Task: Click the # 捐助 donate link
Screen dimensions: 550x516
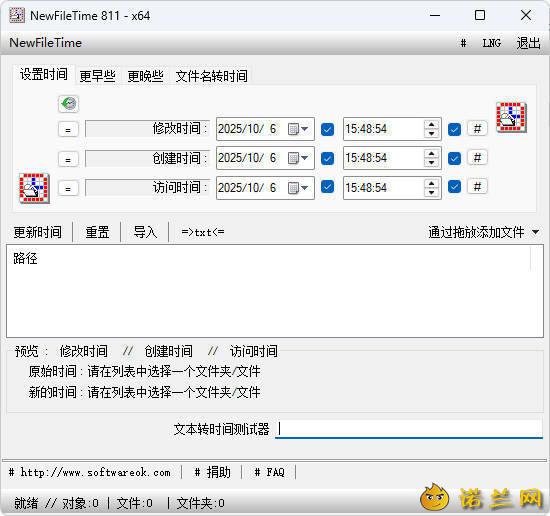Action: (x=213, y=472)
